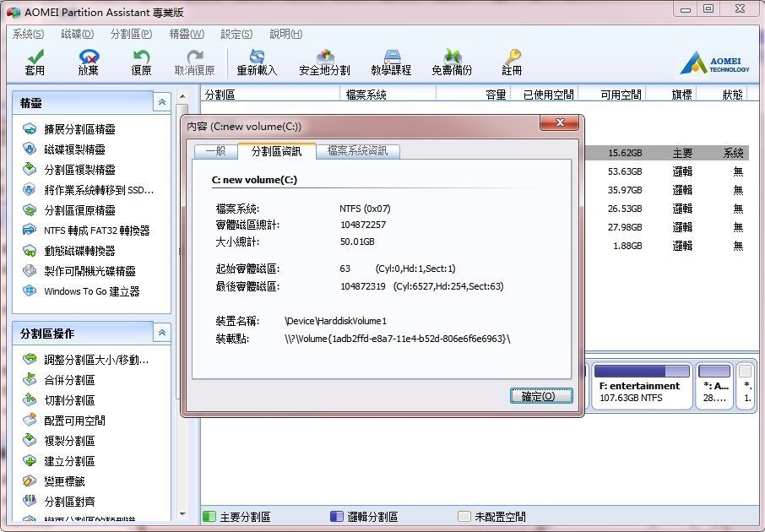This screenshot has height=532, width=765.
Task: Click the 放棄 (Discard) toolbar icon
Action: point(89,56)
